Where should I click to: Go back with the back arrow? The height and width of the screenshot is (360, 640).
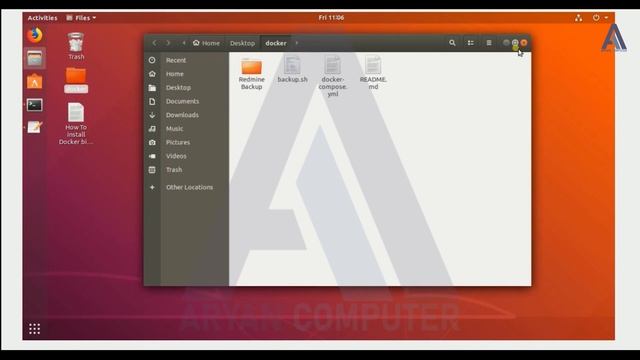coord(154,43)
